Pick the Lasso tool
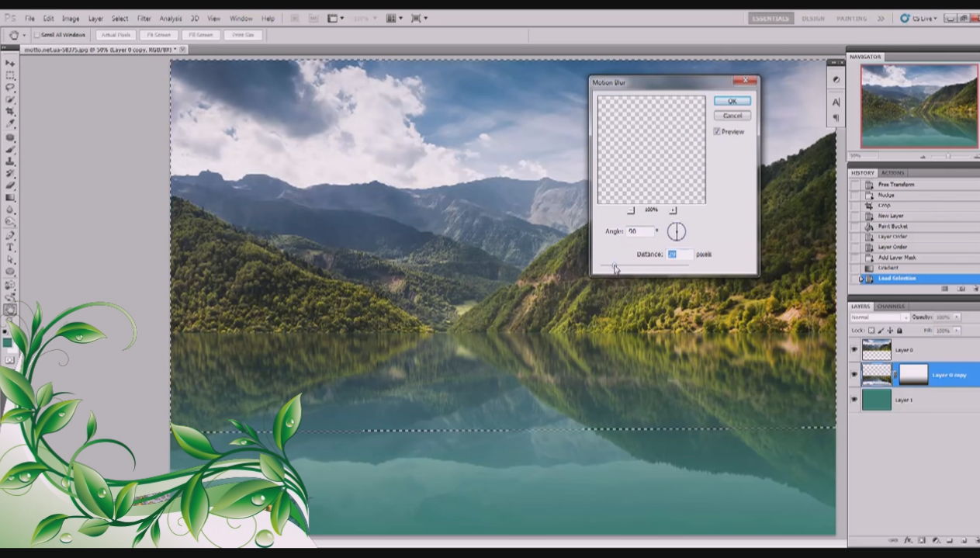980x558 pixels. click(x=10, y=88)
